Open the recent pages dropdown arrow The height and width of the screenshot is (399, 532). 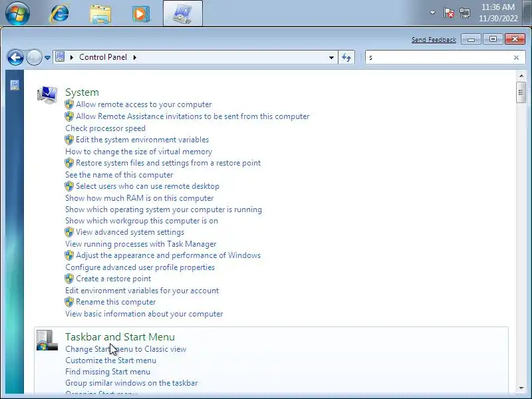(47, 58)
